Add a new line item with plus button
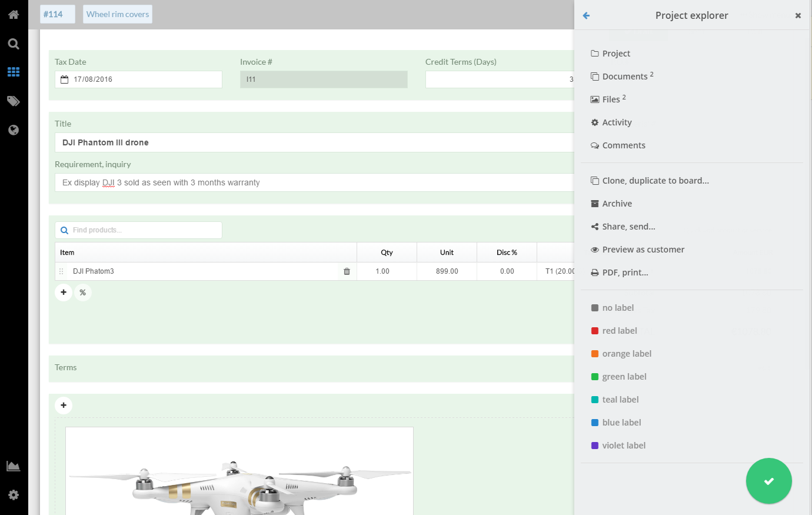Viewport: 812px width, 515px height. pyautogui.click(x=64, y=293)
